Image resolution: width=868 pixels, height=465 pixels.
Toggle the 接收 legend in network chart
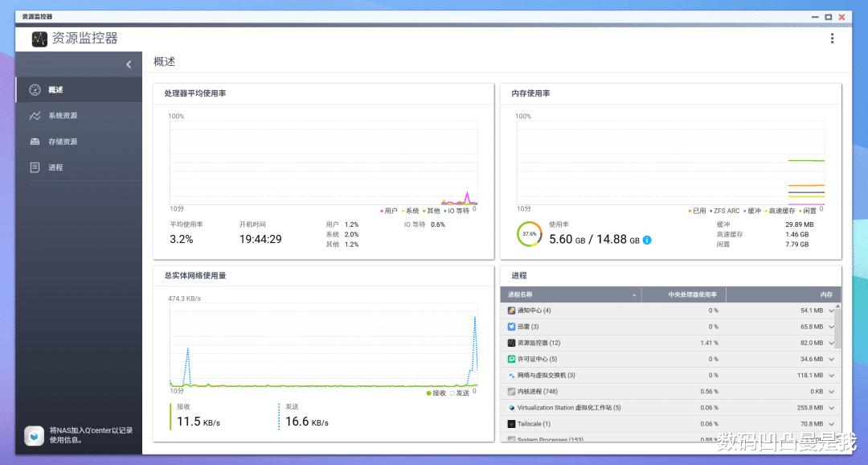click(x=436, y=393)
